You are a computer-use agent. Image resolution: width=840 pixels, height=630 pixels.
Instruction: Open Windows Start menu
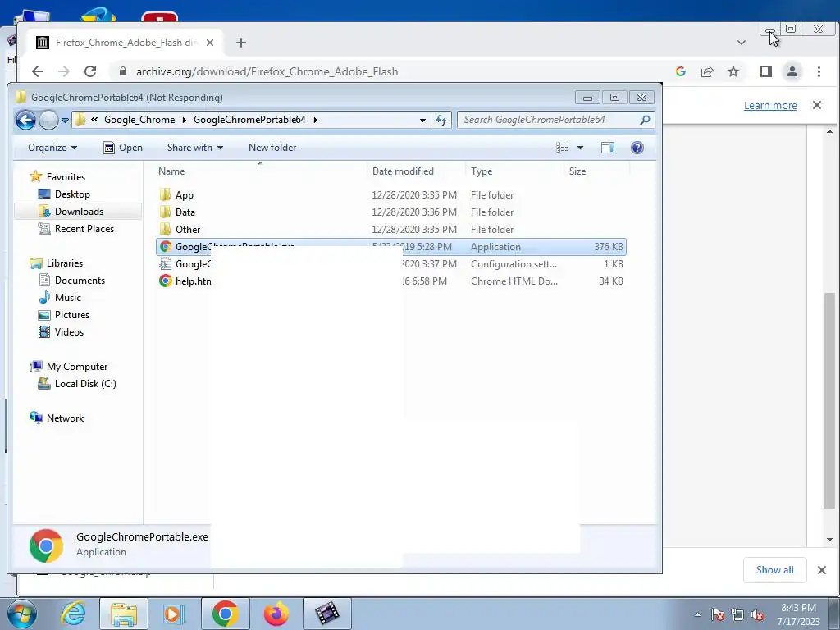[x=22, y=614]
